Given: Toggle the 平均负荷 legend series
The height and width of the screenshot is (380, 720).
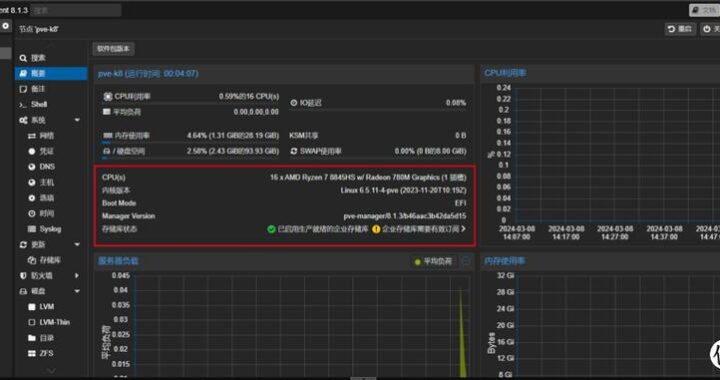Looking at the screenshot, I should (433, 262).
